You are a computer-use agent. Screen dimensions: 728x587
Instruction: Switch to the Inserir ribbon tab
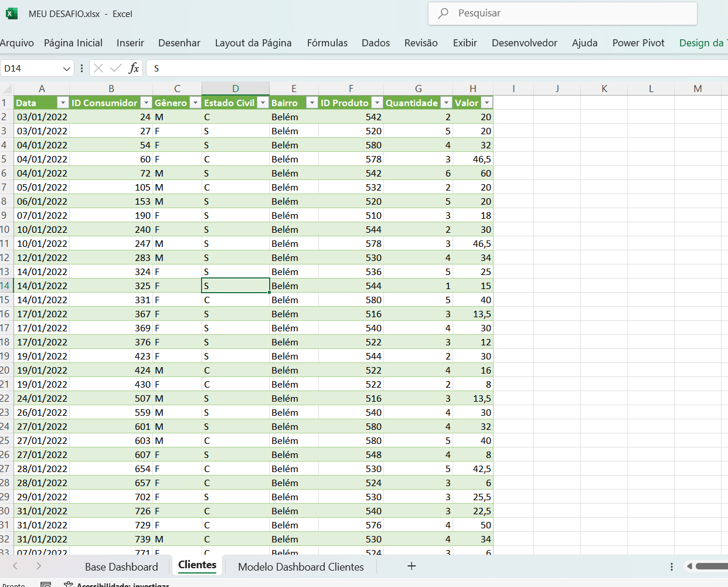(130, 43)
